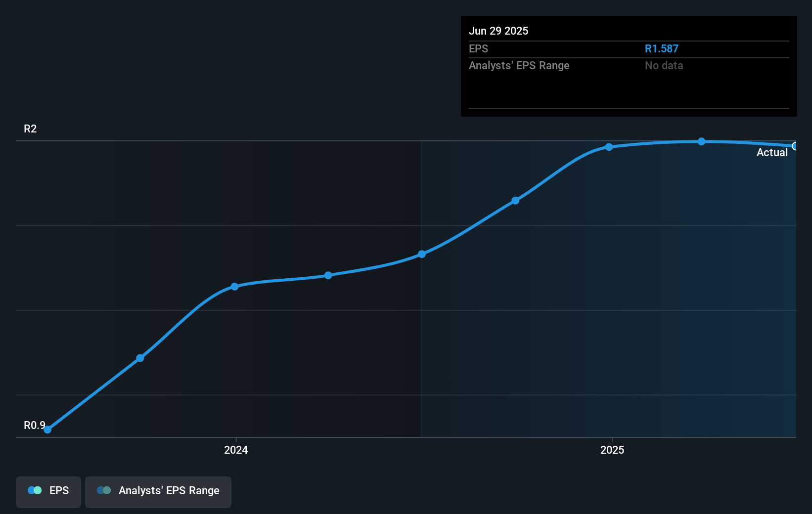Click the Actual label on the chart

pyautogui.click(x=772, y=153)
